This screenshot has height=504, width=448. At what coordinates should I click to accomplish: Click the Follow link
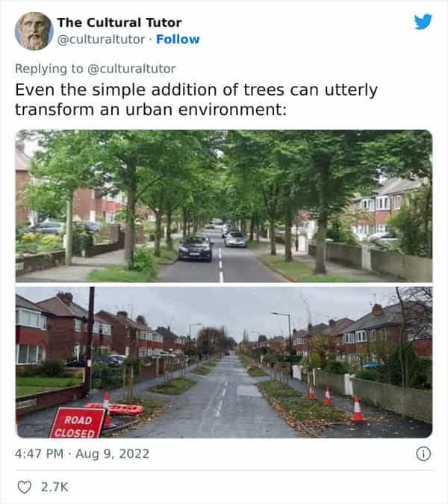click(x=178, y=40)
